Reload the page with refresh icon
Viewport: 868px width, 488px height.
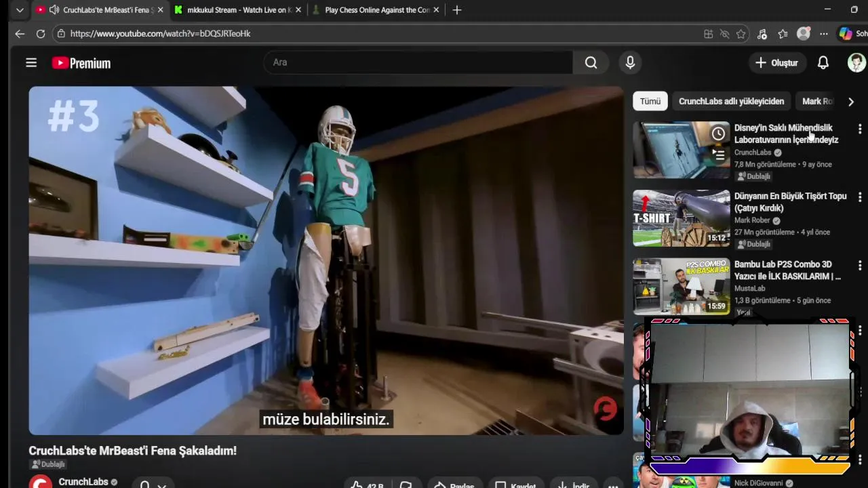(41, 33)
